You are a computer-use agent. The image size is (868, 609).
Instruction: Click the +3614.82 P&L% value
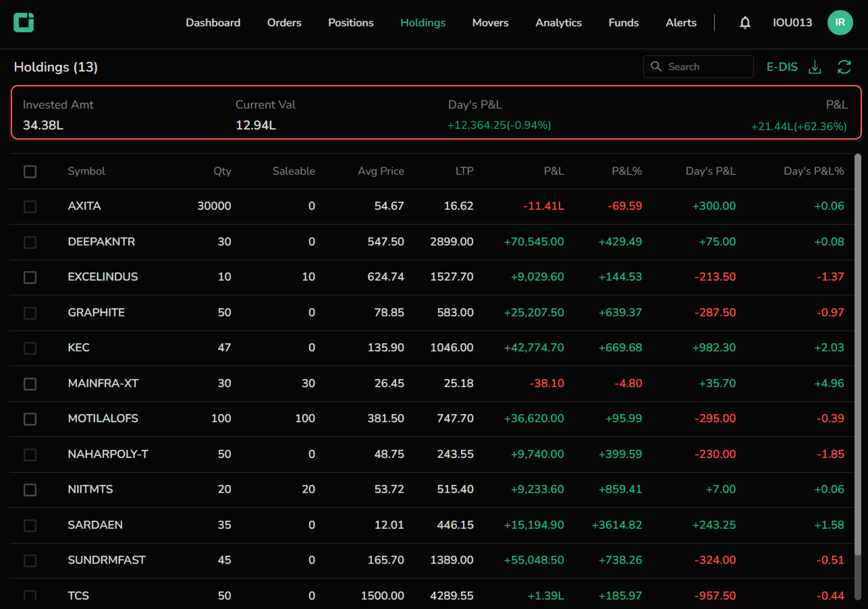click(617, 525)
